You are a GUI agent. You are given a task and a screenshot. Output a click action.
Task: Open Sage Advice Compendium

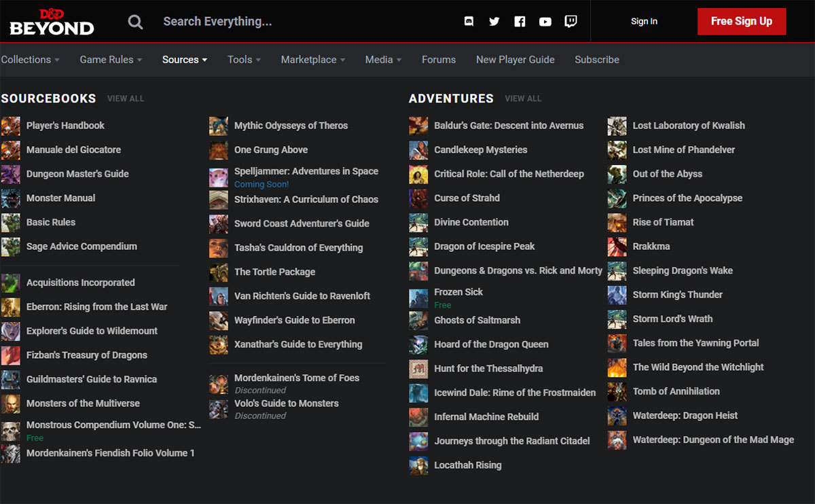point(81,247)
